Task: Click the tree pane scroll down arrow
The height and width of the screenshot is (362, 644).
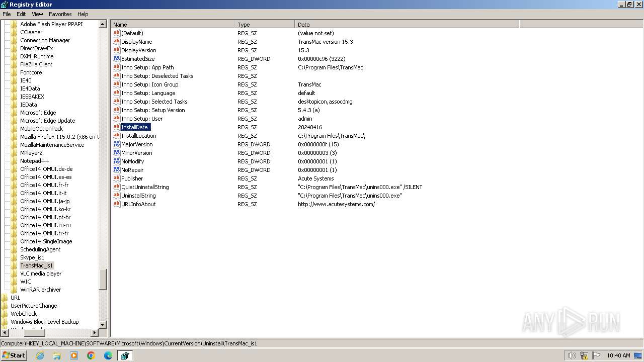Action: coord(103,325)
